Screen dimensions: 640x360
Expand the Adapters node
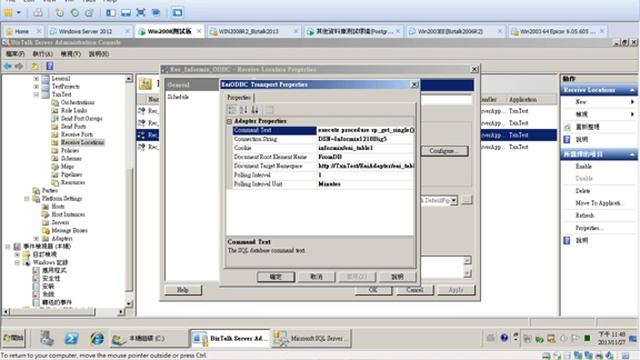coord(36,239)
